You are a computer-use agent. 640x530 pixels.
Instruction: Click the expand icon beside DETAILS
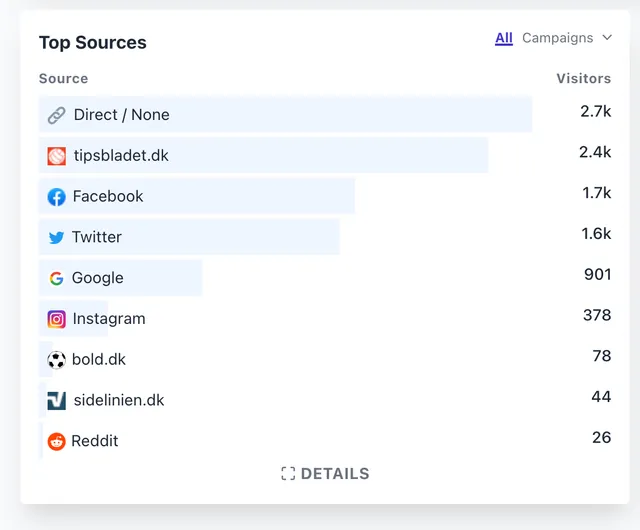288,474
